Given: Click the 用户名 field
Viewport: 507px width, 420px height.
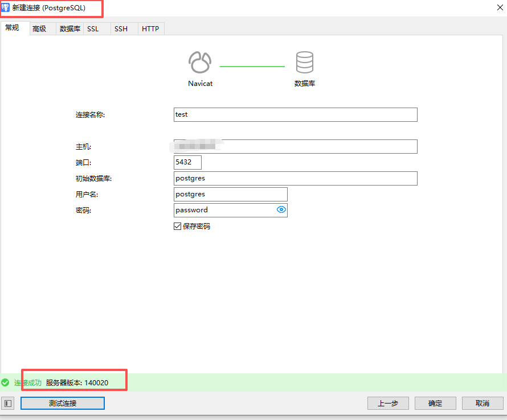Looking at the screenshot, I should click(x=231, y=194).
